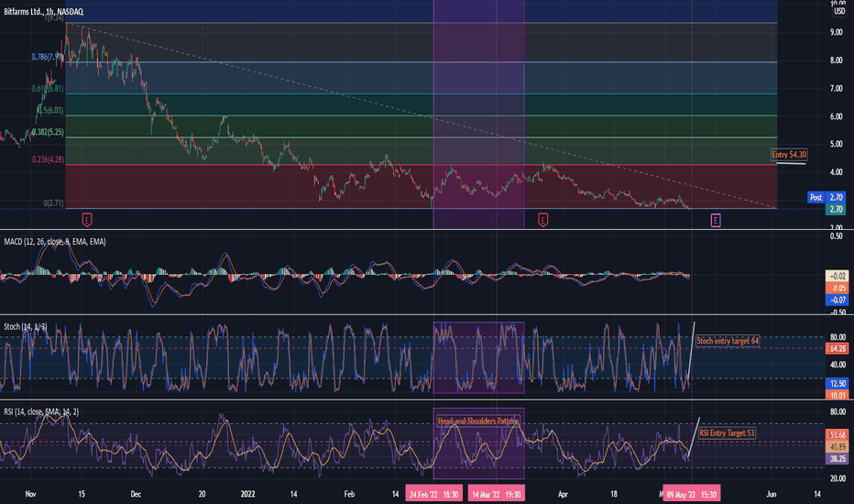Image resolution: width=854 pixels, height=504 pixels.
Task: Open the MACD (12, 26, close, 9) legend
Action: tap(55, 241)
